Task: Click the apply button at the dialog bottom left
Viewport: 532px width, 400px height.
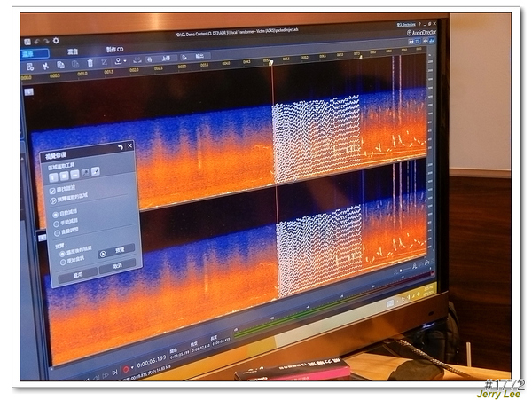Action: click(78, 275)
